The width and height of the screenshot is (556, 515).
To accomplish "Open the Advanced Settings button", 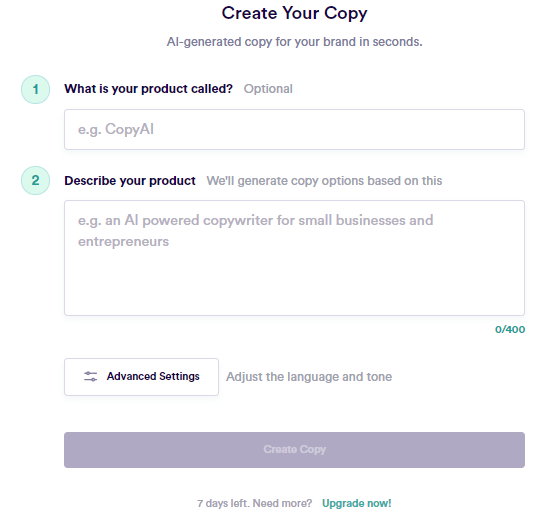I will point(141,377).
